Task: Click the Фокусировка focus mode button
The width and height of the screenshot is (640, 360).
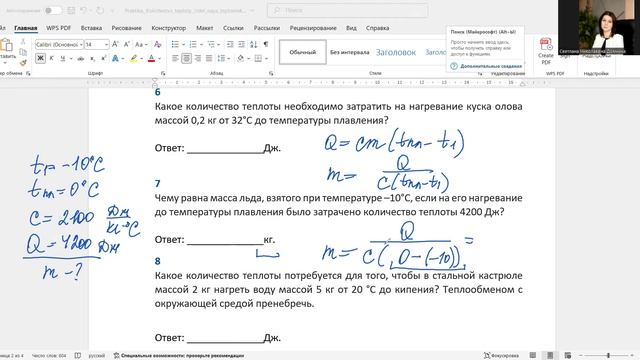Action: click(x=501, y=356)
